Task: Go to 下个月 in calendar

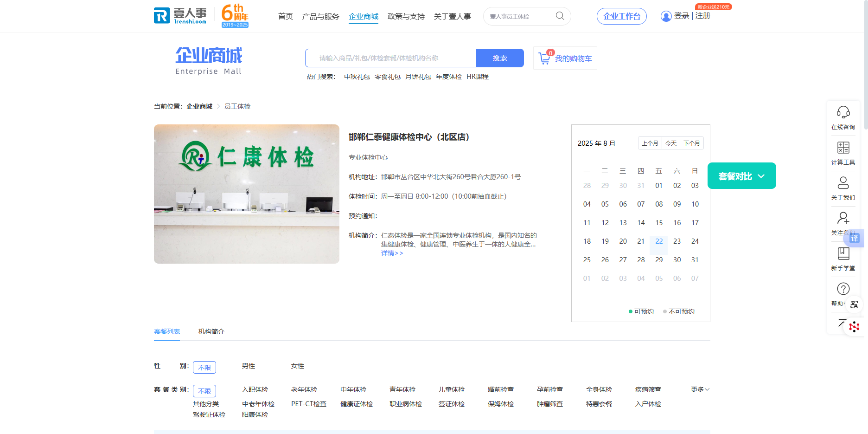Action: pos(692,143)
